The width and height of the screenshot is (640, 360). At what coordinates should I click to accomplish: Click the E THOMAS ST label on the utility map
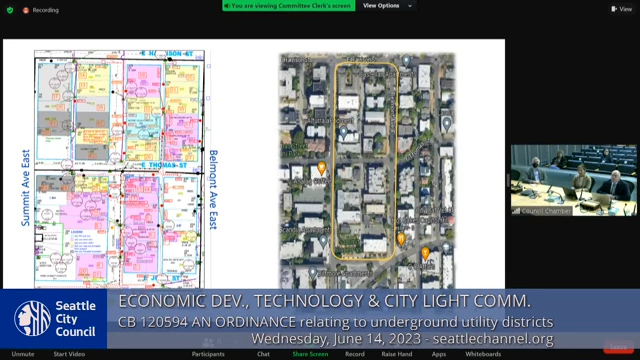point(164,165)
